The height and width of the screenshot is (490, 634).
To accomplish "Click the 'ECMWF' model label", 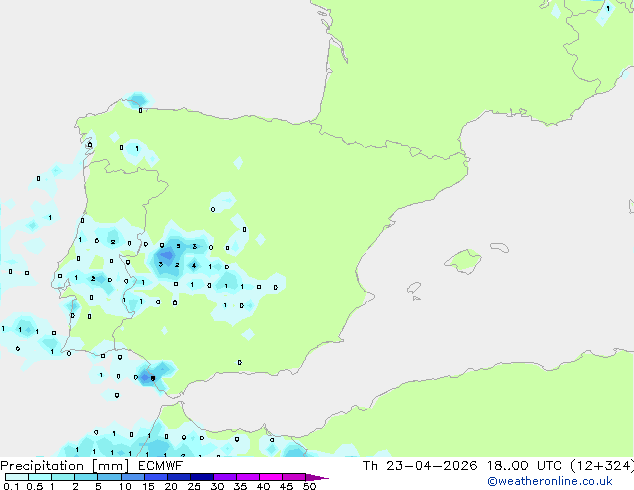I will coord(161,466).
